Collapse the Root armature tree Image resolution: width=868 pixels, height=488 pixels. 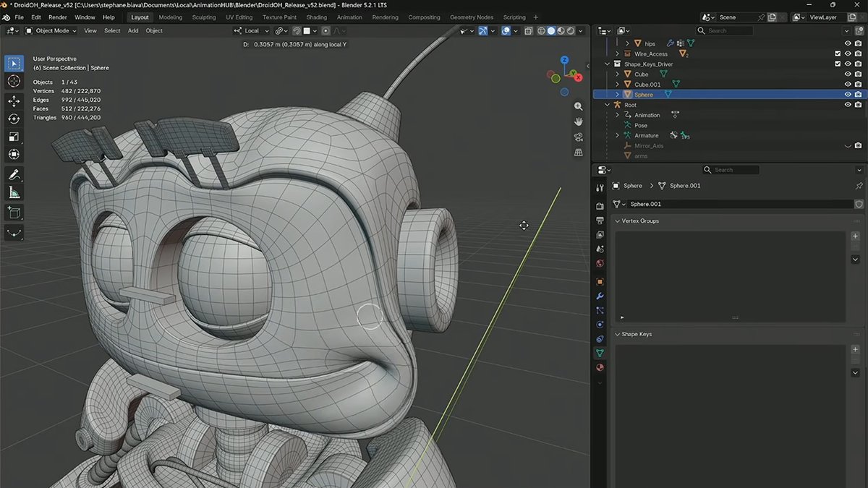click(608, 105)
